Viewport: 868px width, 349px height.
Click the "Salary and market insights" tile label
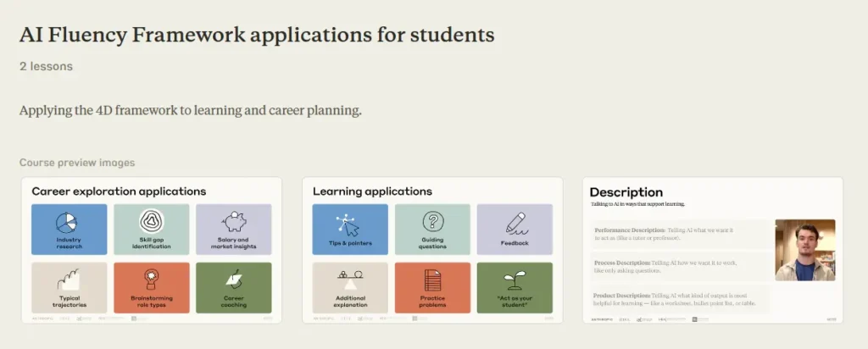click(234, 243)
